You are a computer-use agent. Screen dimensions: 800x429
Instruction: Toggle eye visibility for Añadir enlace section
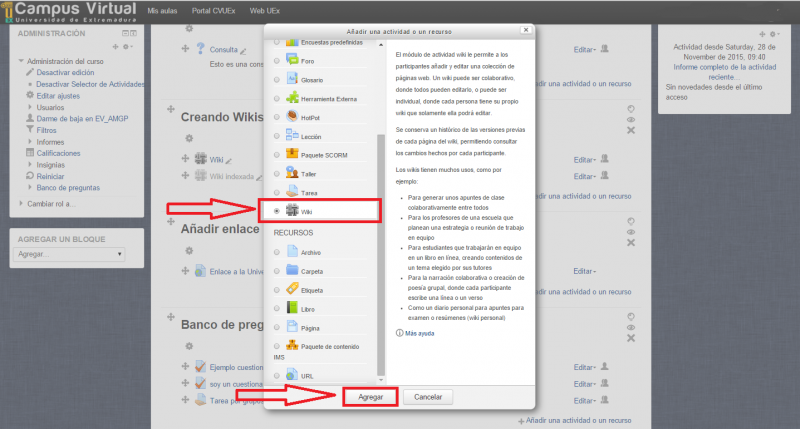coord(631,232)
